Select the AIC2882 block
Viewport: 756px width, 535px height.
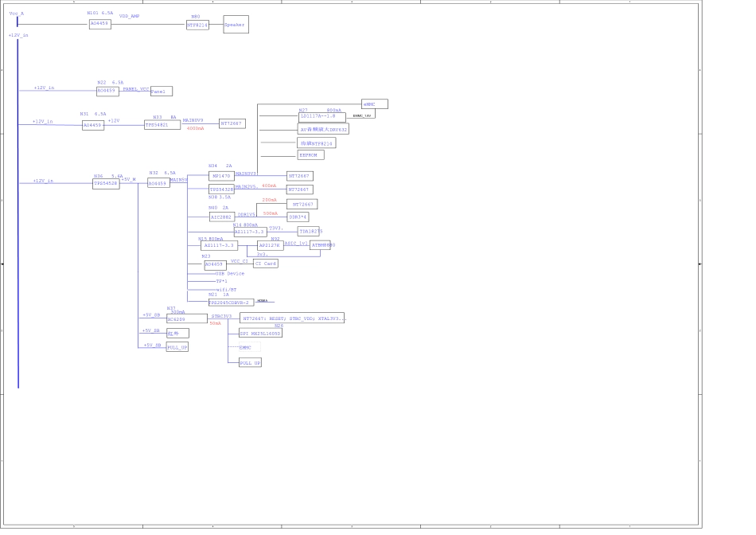click(221, 217)
